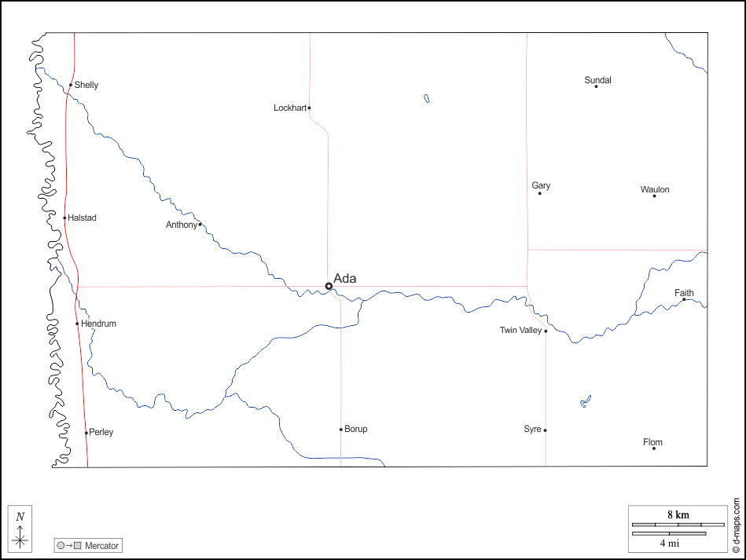Click the Halstad town label

click(82, 218)
